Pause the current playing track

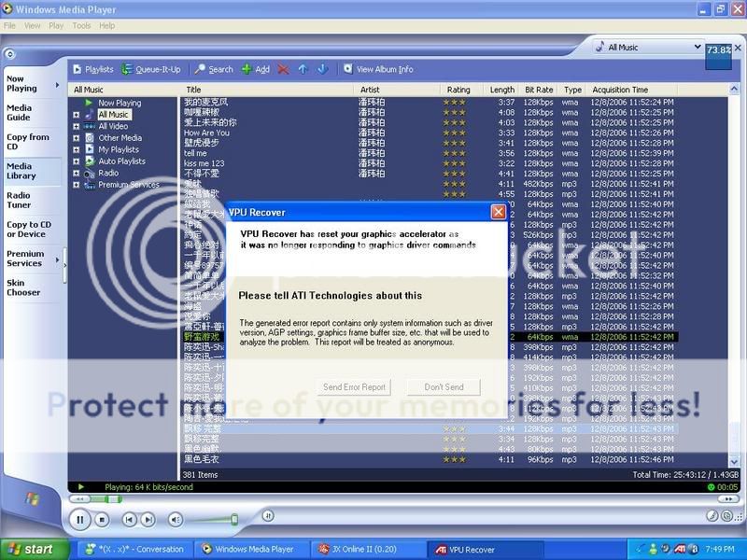pos(79,520)
